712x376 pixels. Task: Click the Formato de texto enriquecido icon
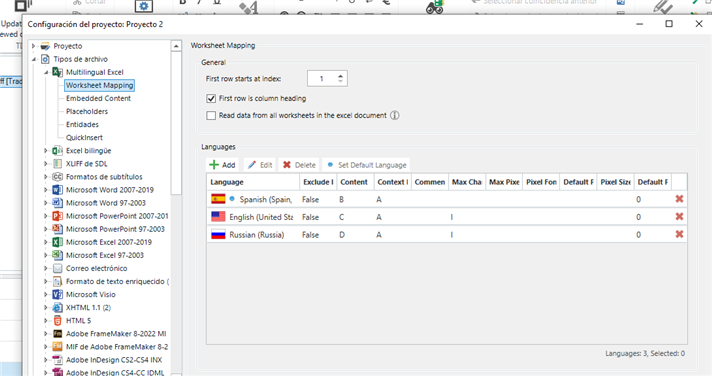tap(58, 282)
